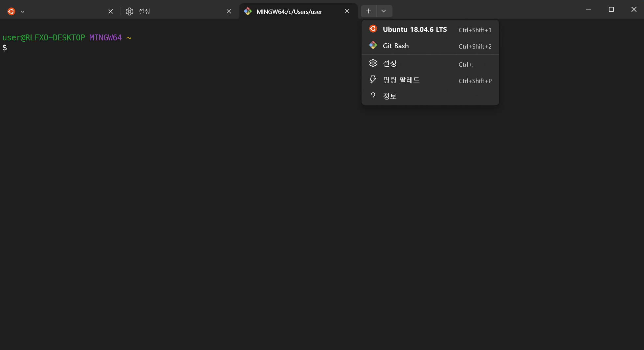
Task: Click the Git icon on MINGW64 tab
Action: click(x=248, y=11)
